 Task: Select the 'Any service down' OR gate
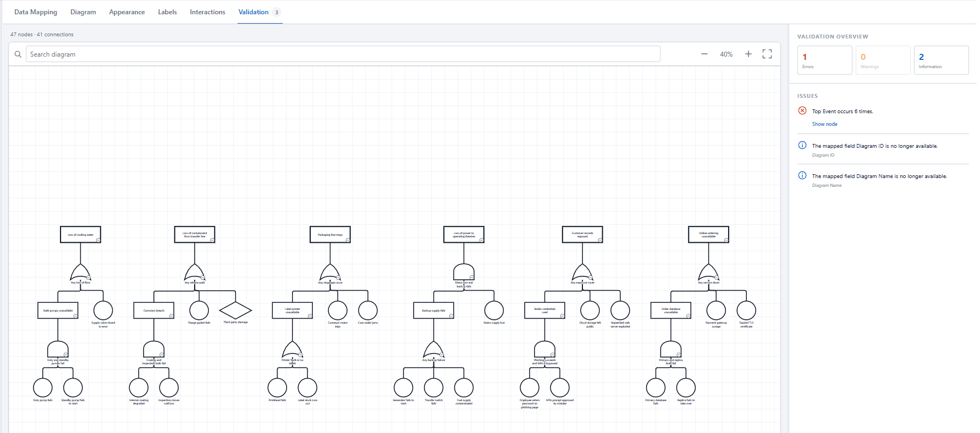[708, 272]
